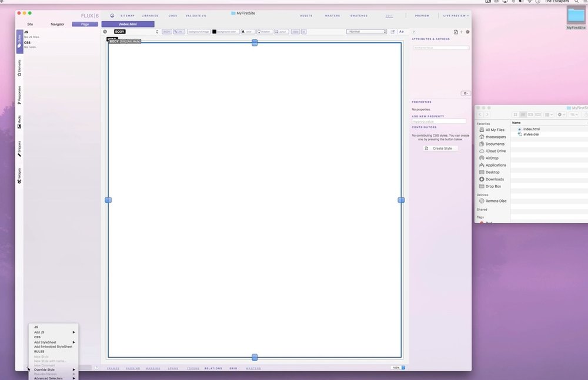Switch to Page tab
This screenshot has height=380, width=588.
85,24
